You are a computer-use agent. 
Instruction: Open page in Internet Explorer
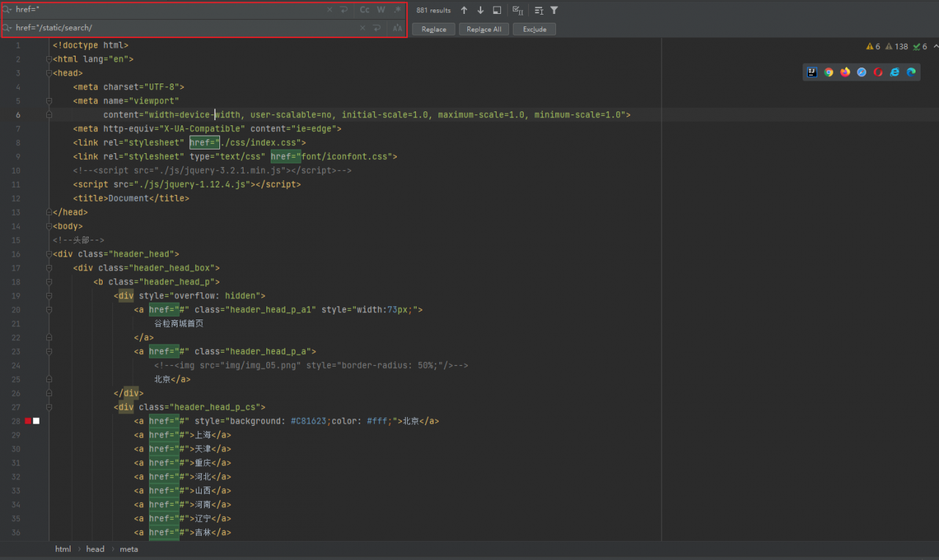pos(895,72)
